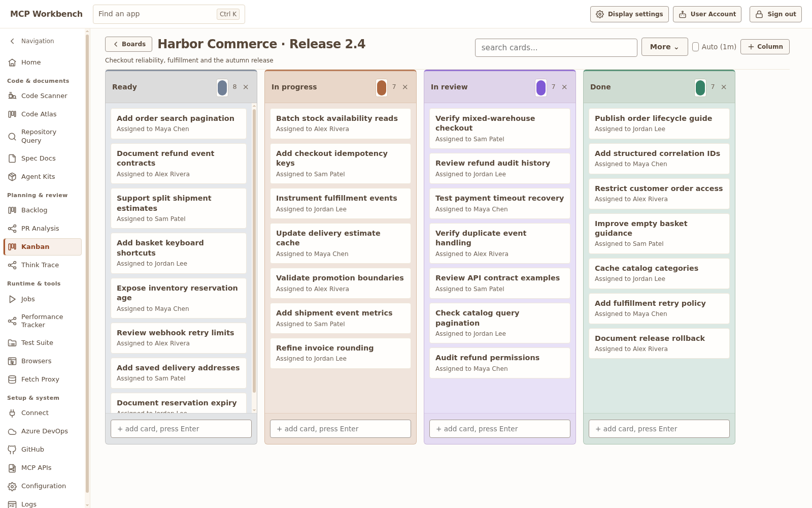
Task: Open Spec Docs in the sidebar
Action: (x=43, y=158)
